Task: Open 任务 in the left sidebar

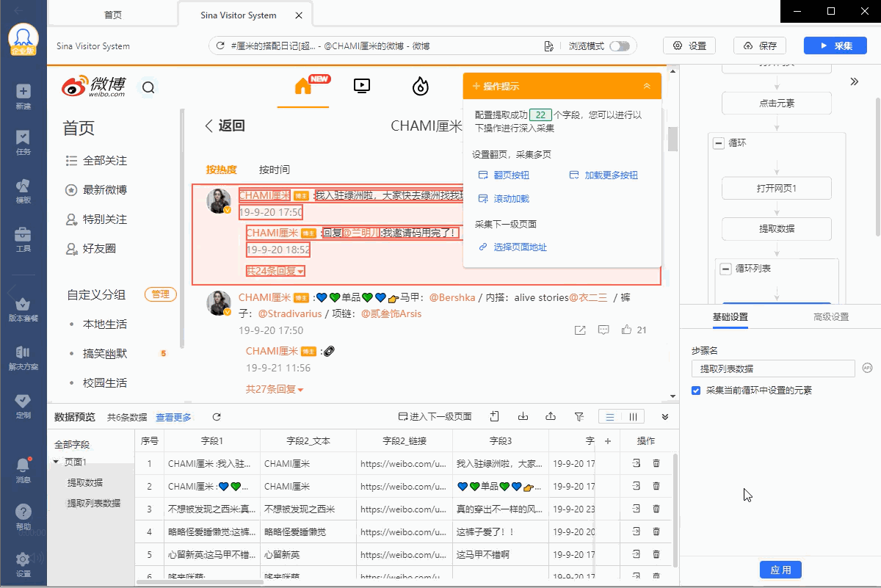Action: point(23,142)
